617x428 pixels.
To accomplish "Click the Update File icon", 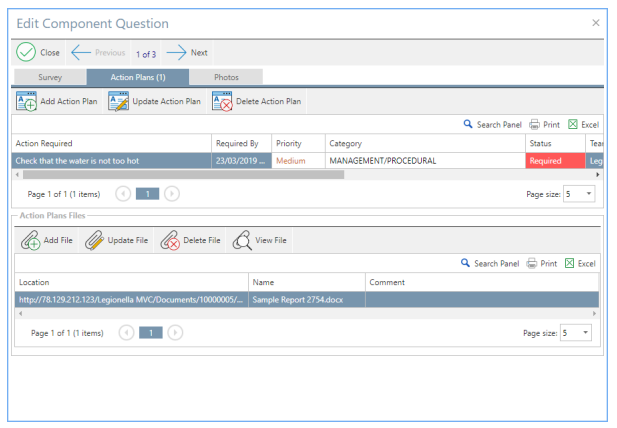I will tap(95, 240).
